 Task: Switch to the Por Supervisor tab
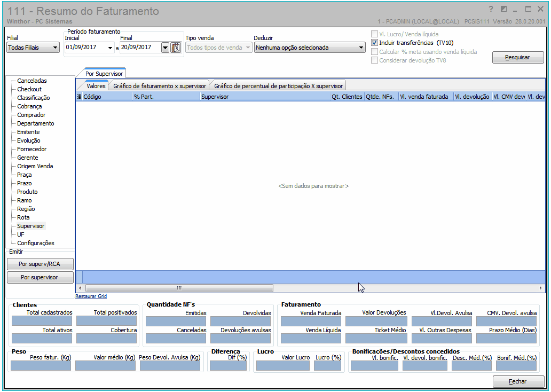pos(104,74)
